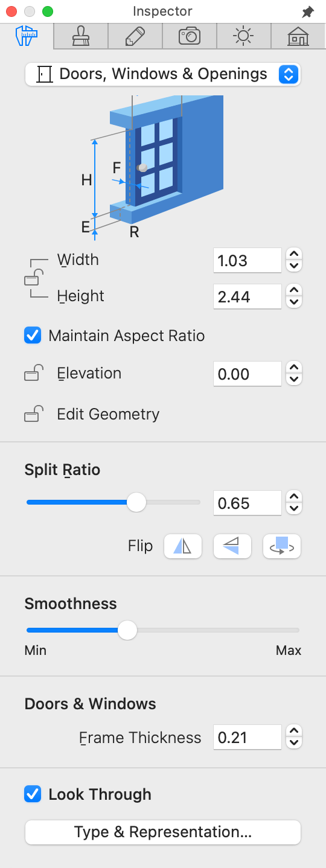
Task: Unlock Edit Geometry padlock
Action: 33,414
